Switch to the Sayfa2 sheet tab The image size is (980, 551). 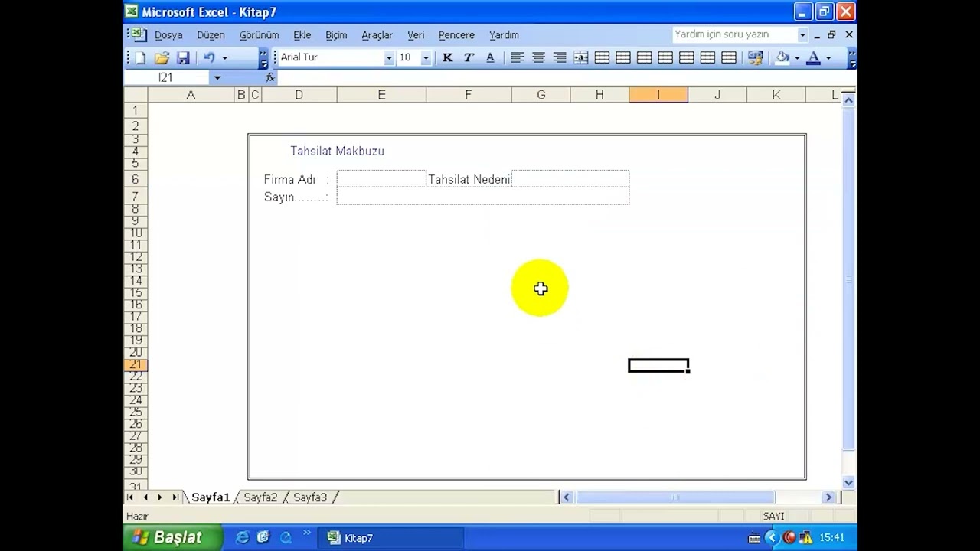pyautogui.click(x=260, y=497)
